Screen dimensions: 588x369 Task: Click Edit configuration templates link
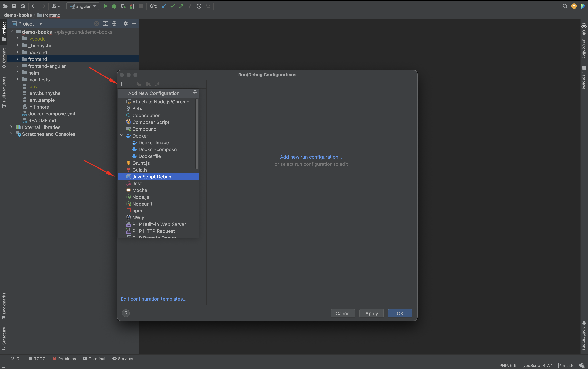pyautogui.click(x=153, y=299)
